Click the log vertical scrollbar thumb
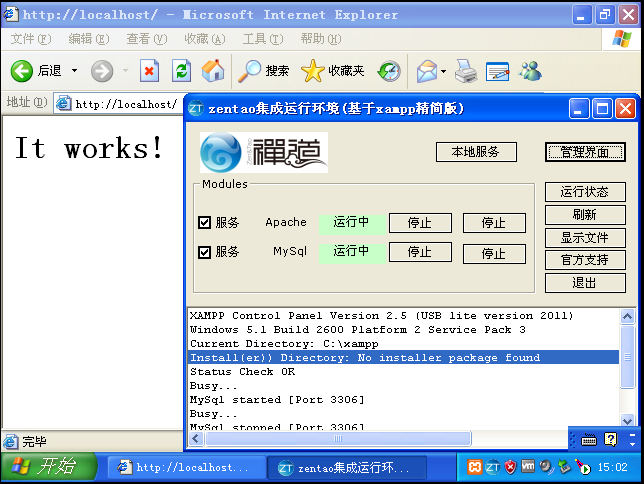The width and height of the screenshot is (644, 484). (x=627, y=356)
